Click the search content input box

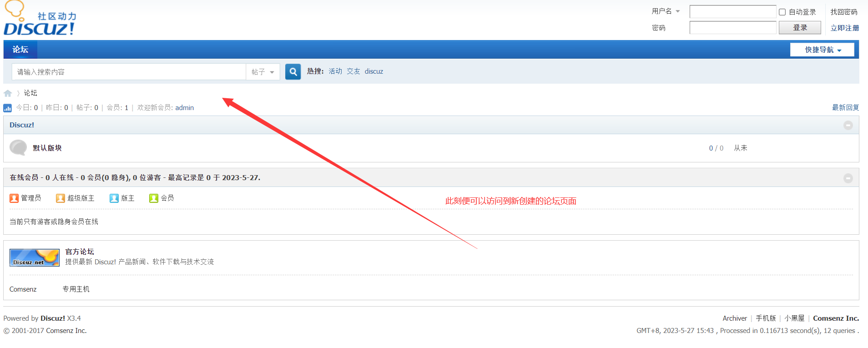click(x=129, y=72)
